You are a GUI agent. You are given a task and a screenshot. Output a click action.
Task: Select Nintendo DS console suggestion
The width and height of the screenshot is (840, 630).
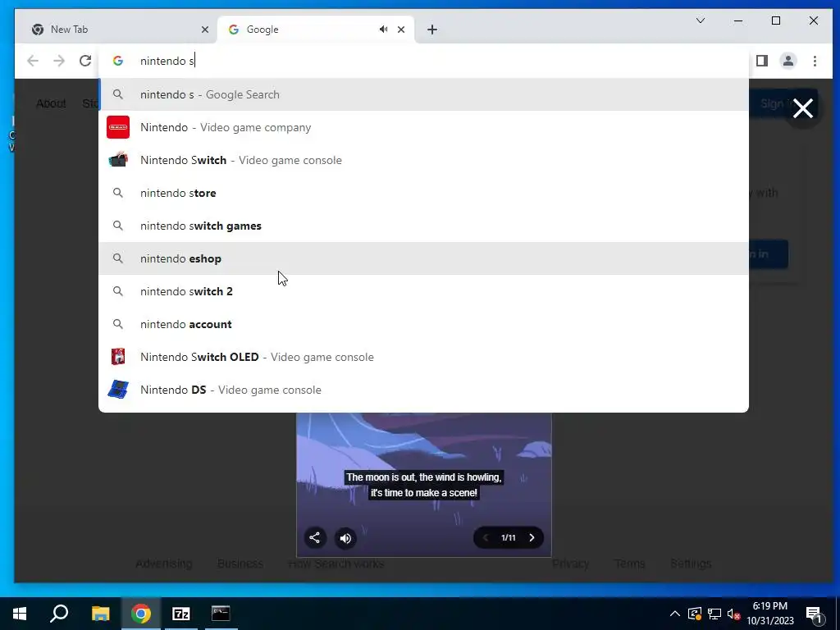(x=423, y=390)
